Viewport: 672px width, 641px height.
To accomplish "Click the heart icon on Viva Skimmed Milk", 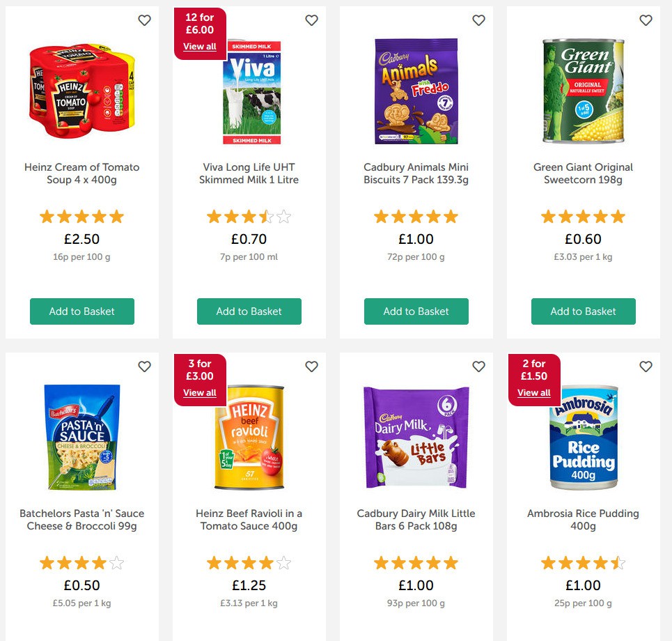I will click(x=311, y=20).
